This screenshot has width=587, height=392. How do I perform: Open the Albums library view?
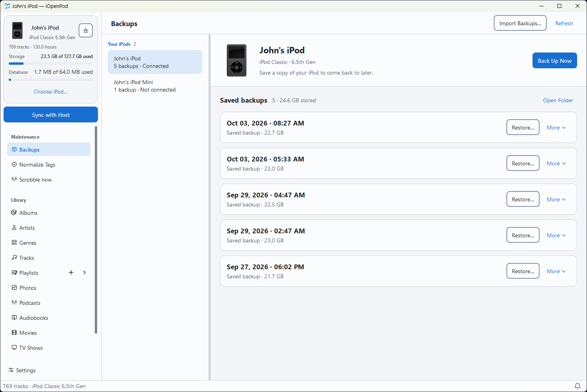click(49, 213)
